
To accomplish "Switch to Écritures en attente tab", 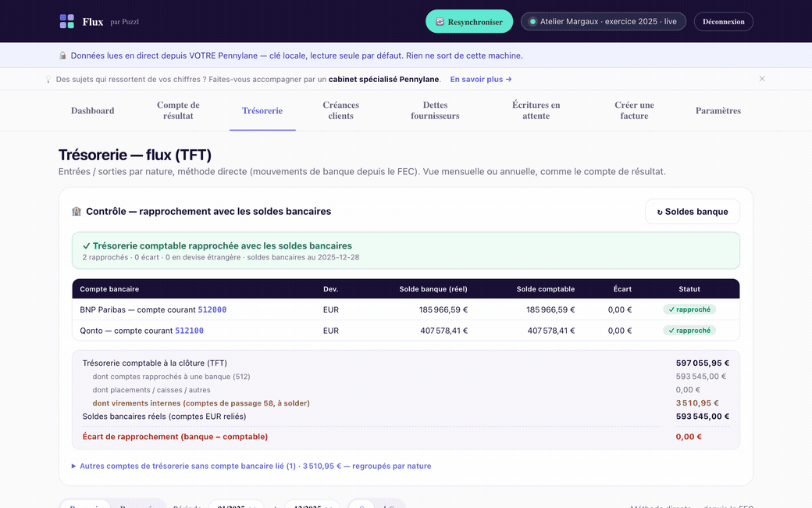I will (536, 110).
